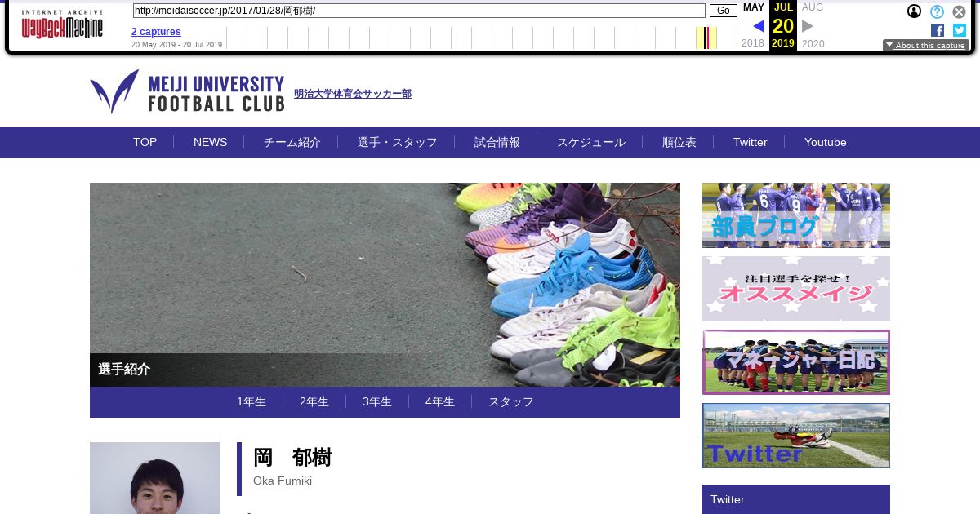Click the capture date range text
This screenshot has width=980, height=514.
click(x=176, y=45)
